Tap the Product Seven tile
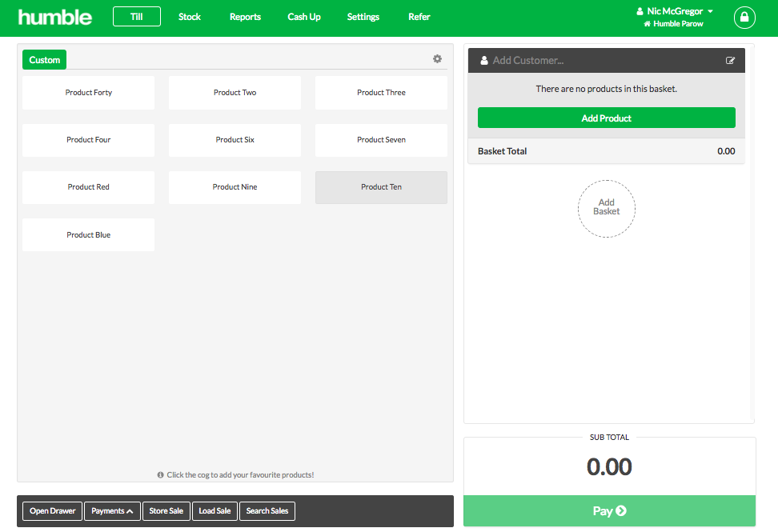The height and width of the screenshot is (532, 778). [381, 140]
